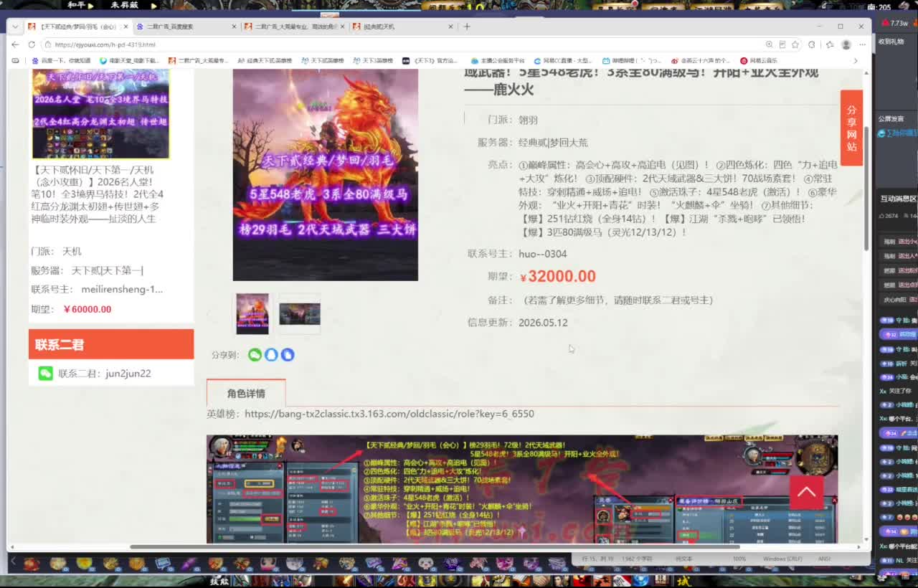The width and height of the screenshot is (918, 588).
Task: Click the ¥60000.00 price in sidebar
Action: (87, 309)
